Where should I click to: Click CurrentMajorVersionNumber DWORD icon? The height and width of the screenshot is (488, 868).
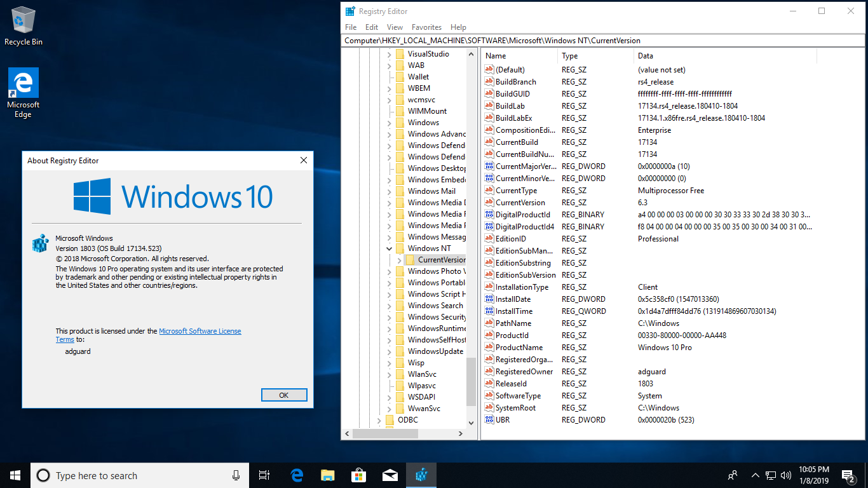(x=489, y=166)
